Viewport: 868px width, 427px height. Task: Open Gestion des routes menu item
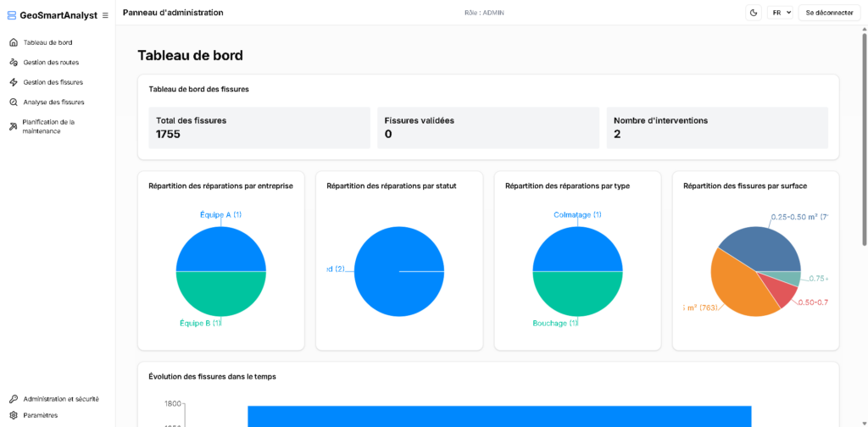tap(51, 62)
